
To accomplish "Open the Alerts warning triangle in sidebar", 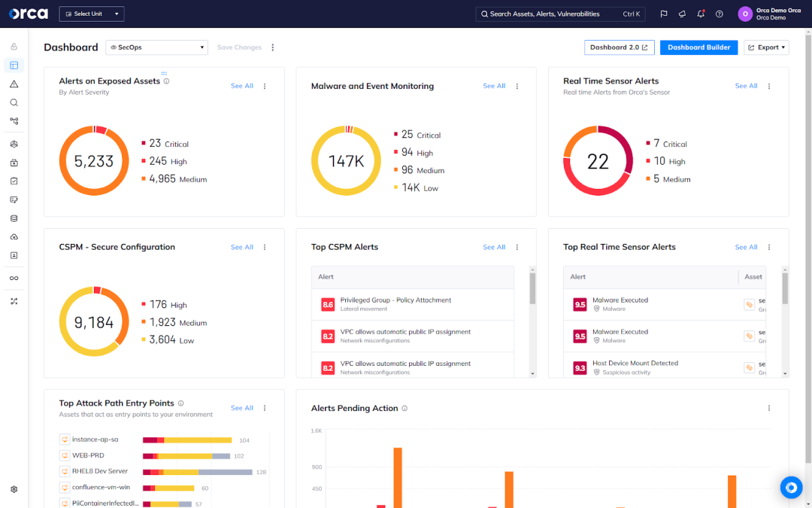I will (14, 84).
